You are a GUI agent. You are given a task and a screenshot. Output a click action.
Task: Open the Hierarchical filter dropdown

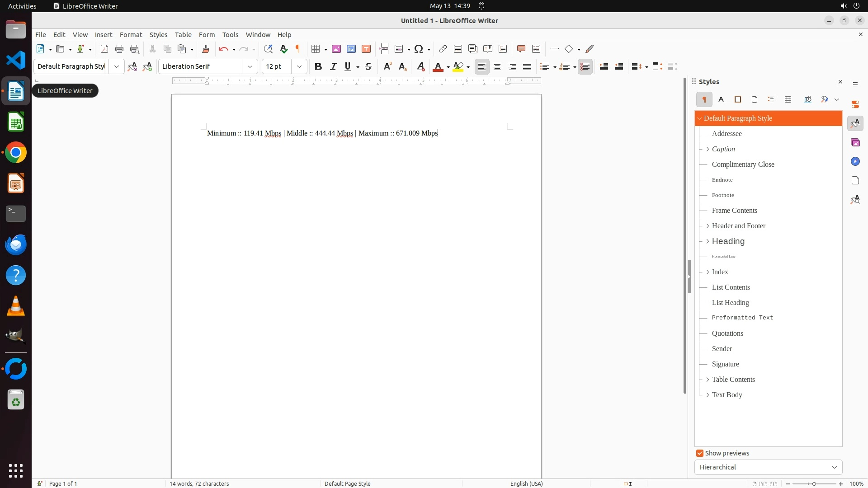[768, 467]
